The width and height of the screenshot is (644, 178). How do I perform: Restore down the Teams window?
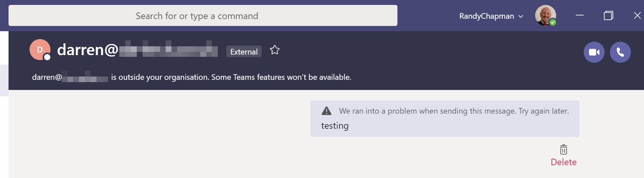click(x=608, y=16)
